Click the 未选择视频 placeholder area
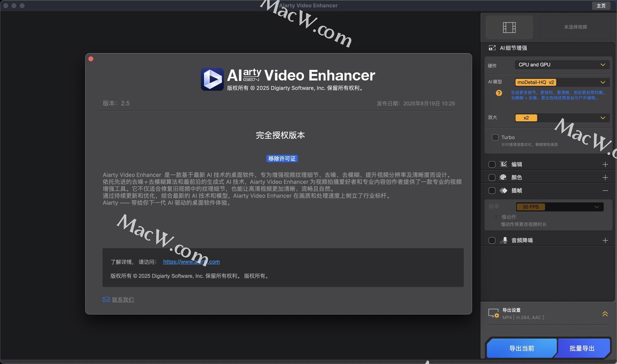 (x=575, y=27)
